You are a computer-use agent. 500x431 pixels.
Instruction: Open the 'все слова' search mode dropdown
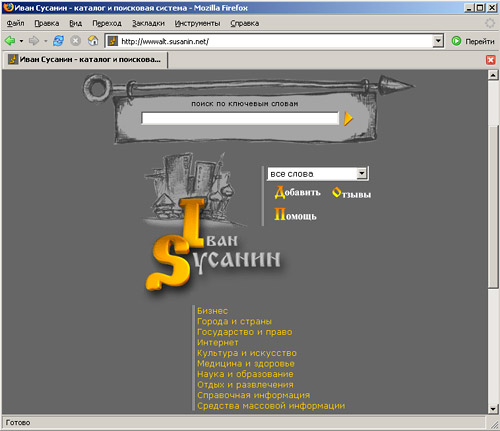318,174
